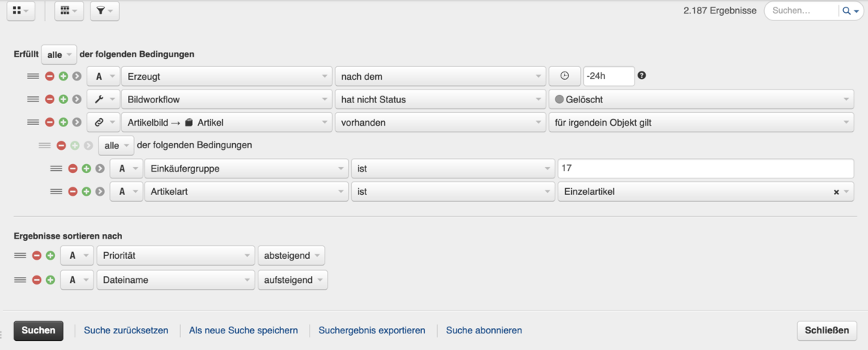Click the Suchen button

pyautogui.click(x=38, y=330)
